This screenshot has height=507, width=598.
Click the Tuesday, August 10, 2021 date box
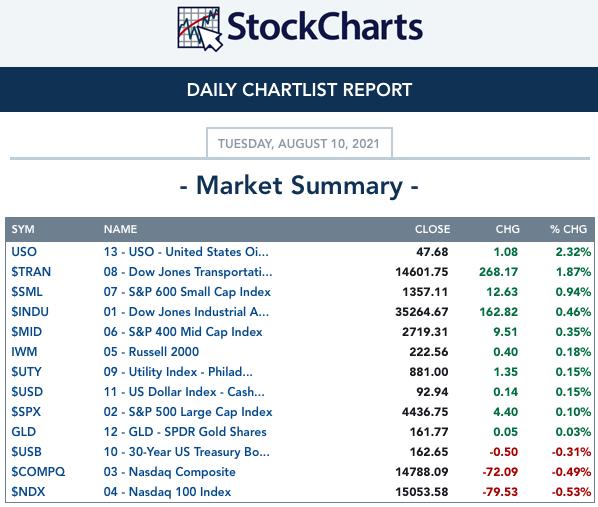pos(299,143)
